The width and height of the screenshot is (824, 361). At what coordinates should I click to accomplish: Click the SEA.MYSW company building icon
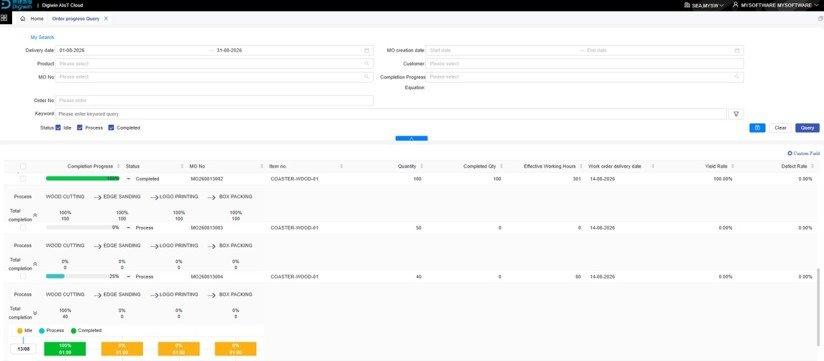tap(687, 5)
